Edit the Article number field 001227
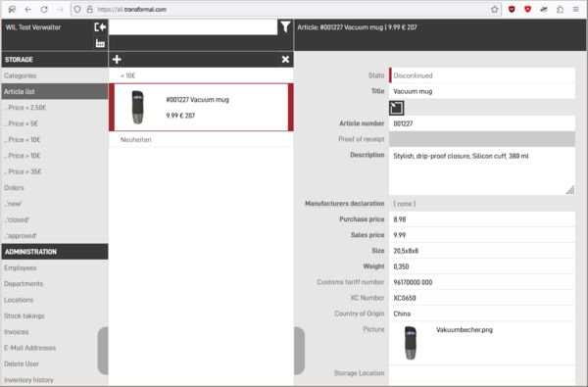This screenshot has width=588, height=387. [x=482, y=123]
